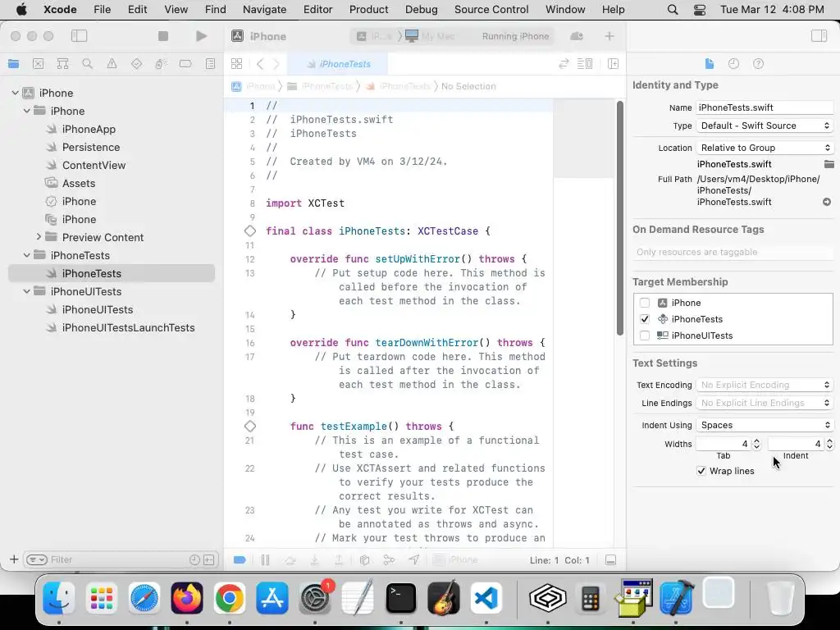Viewport: 840px width, 630px height.
Task: Adjust the Tab width stepper
Action: pos(756,444)
